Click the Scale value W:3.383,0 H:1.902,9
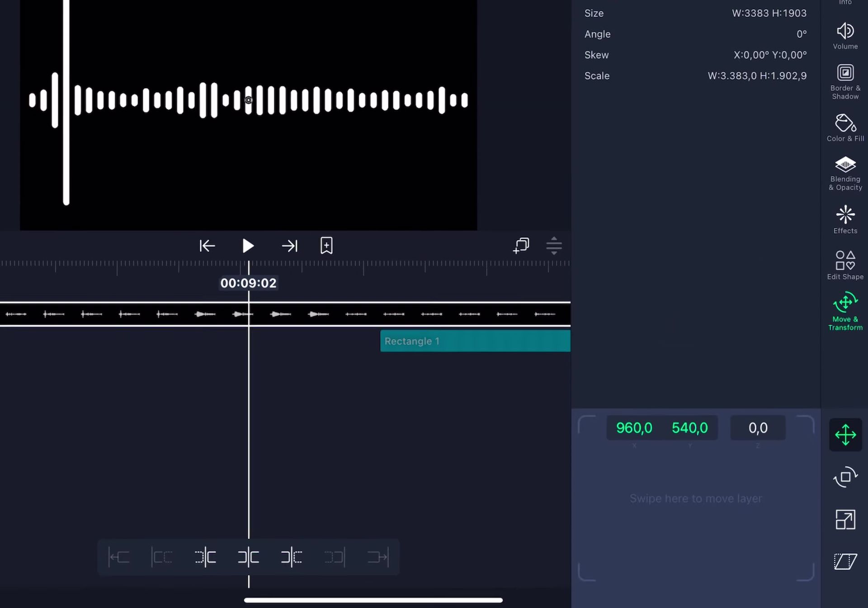The height and width of the screenshot is (608, 868). click(x=757, y=76)
